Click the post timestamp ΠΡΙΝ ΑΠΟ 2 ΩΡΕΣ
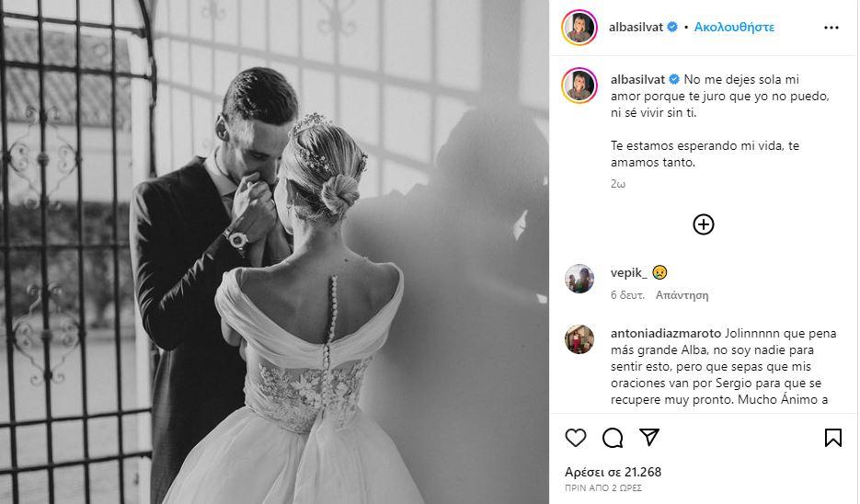Image resolution: width=860 pixels, height=504 pixels. tap(603, 487)
